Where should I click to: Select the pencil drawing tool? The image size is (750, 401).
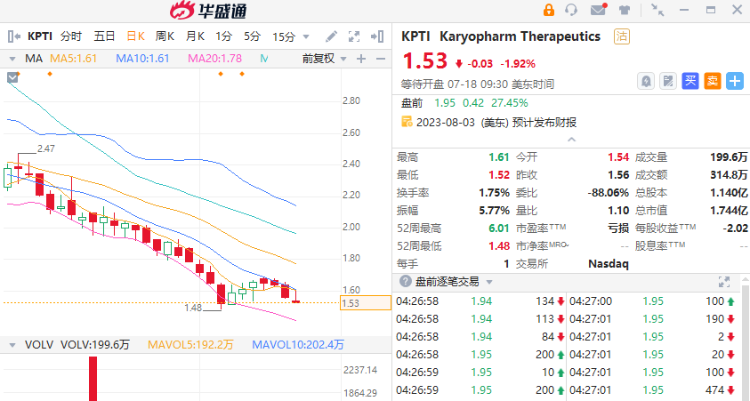[331, 36]
